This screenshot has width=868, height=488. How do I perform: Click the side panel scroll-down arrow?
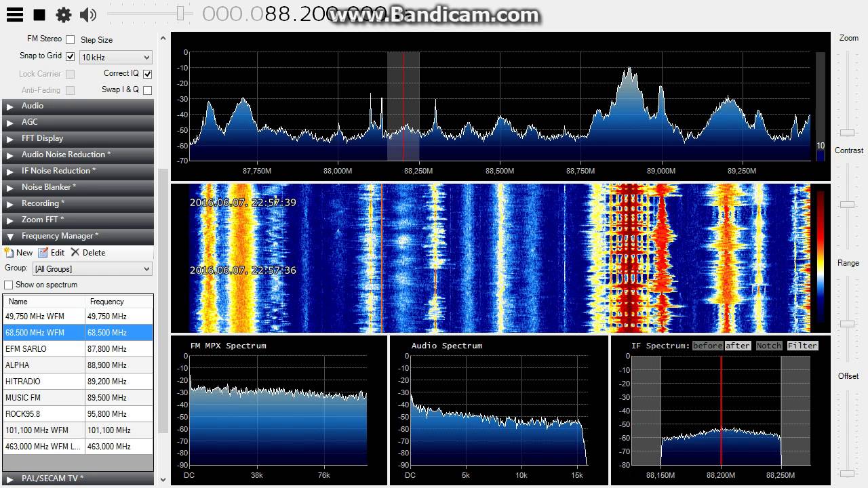click(163, 480)
